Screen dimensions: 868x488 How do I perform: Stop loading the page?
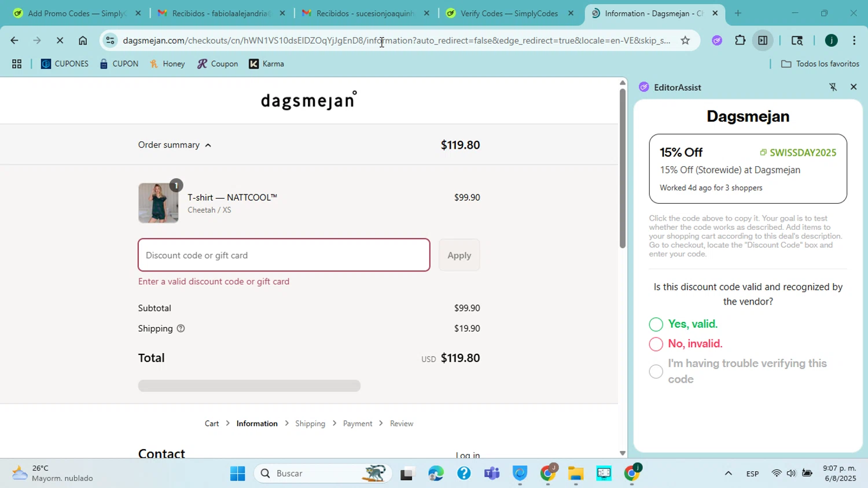[x=60, y=41]
